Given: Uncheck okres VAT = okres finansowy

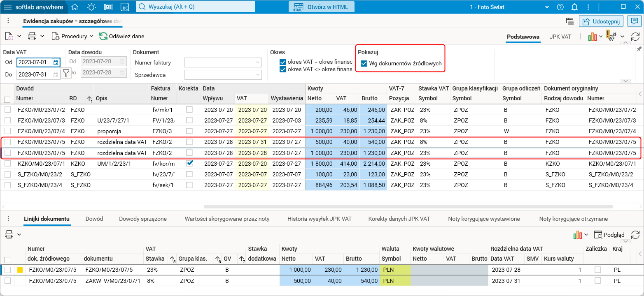Looking at the screenshot, I should (282, 62).
